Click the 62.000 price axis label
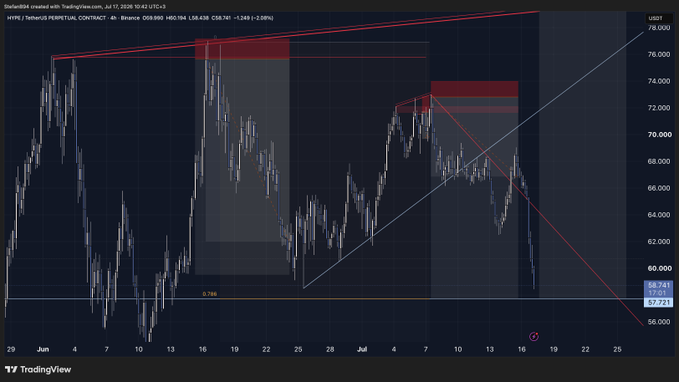This screenshot has height=382, width=679. pyautogui.click(x=659, y=242)
